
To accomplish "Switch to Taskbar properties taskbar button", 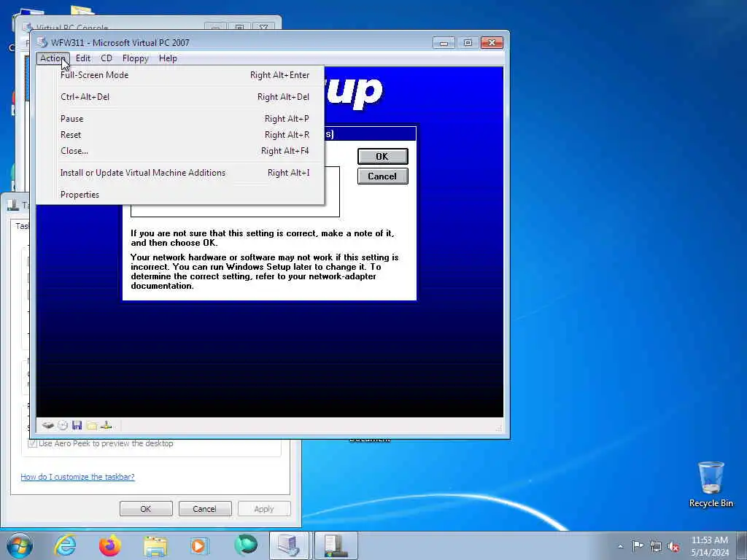I will point(336,545).
